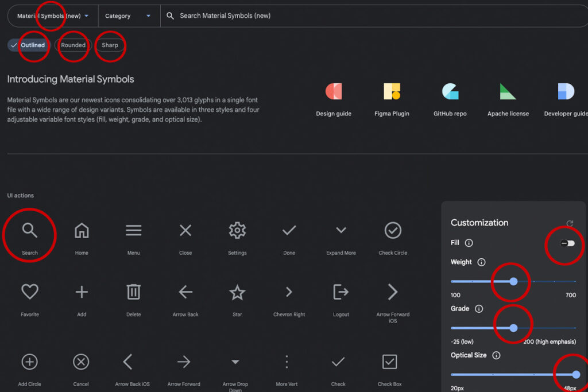Open the GitHub repo link
Image resolution: width=588 pixels, height=392 pixels.
450,100
